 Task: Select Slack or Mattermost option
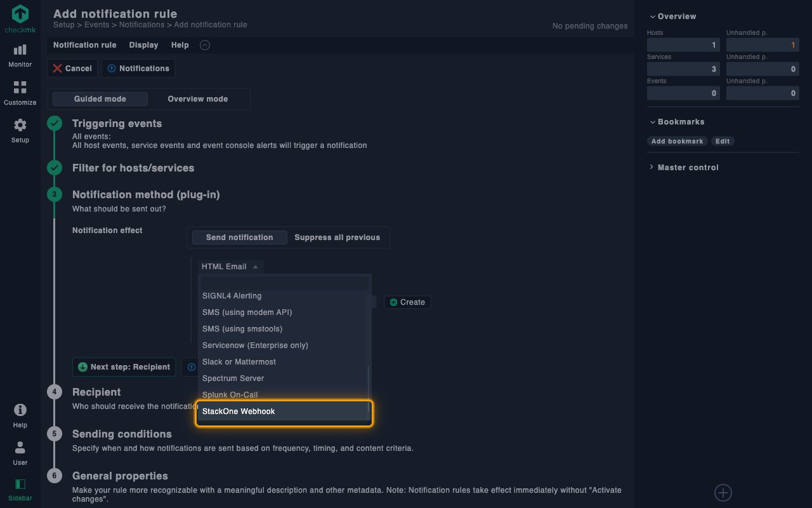tap(284, 362)
